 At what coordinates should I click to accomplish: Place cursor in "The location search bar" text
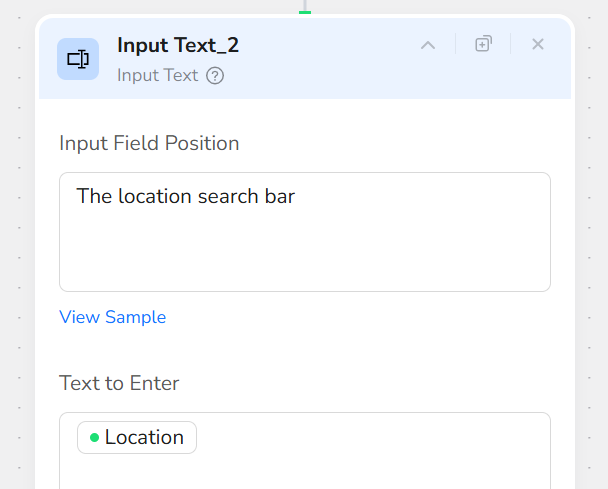click(185, 196)
